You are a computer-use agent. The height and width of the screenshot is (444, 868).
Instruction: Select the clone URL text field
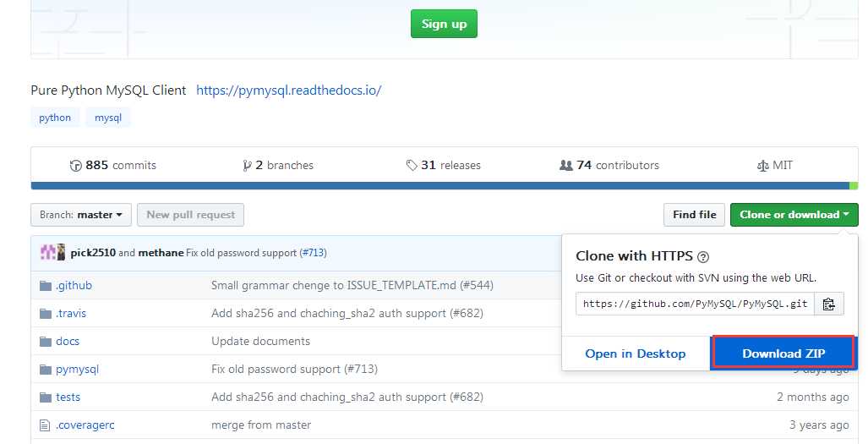695,304
